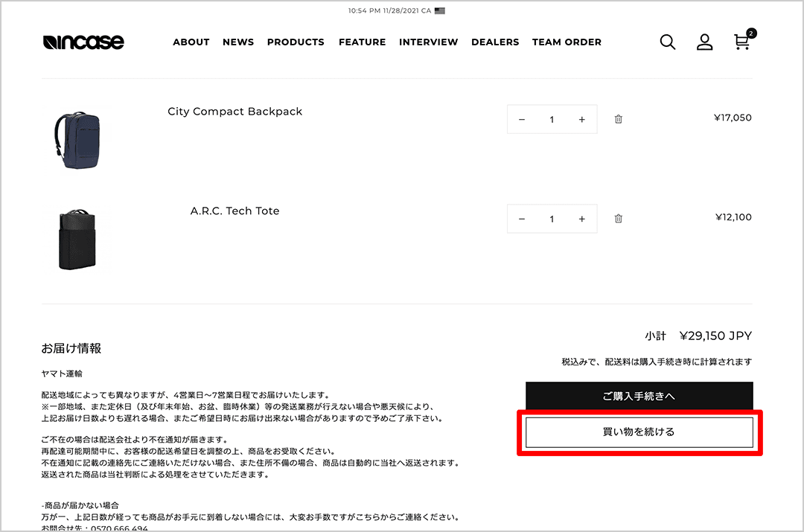Open the shopping cart icon
The image size is (804, 532).
click(741, 42)
